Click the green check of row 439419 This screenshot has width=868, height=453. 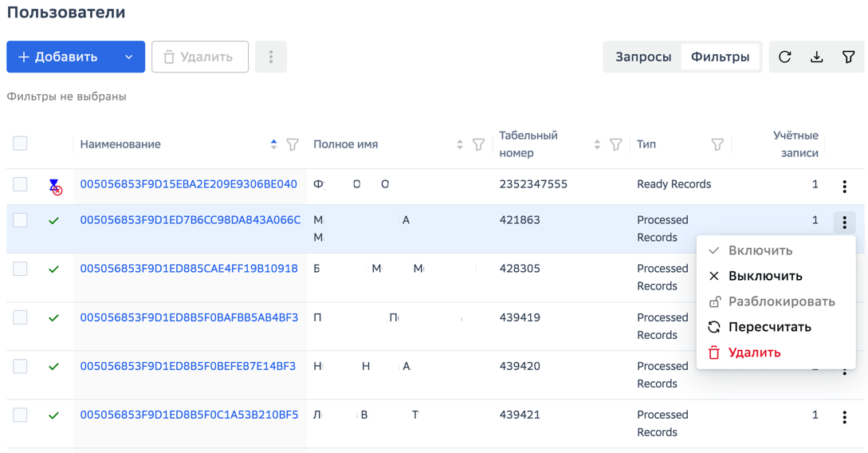[x=53, y=318]
